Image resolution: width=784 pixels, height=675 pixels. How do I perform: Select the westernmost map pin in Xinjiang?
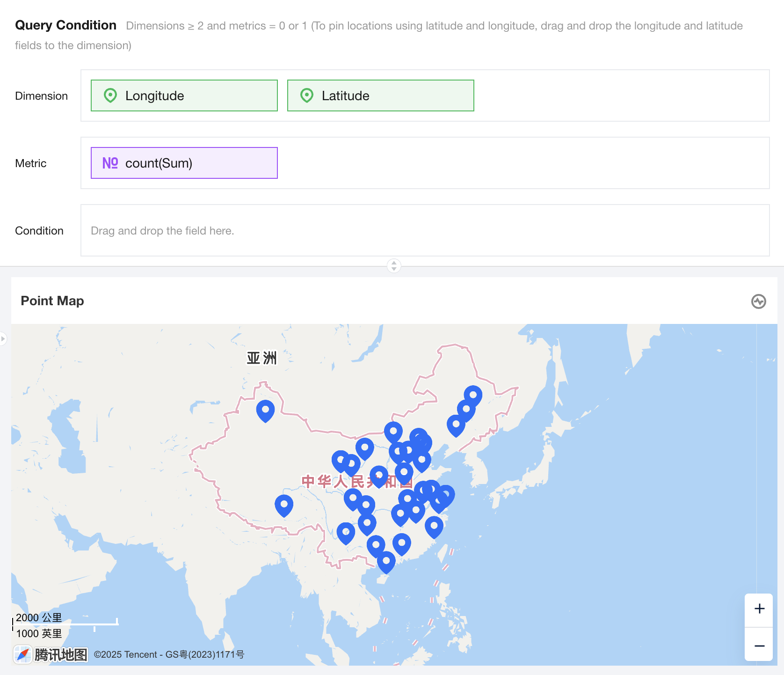(265, 410)
